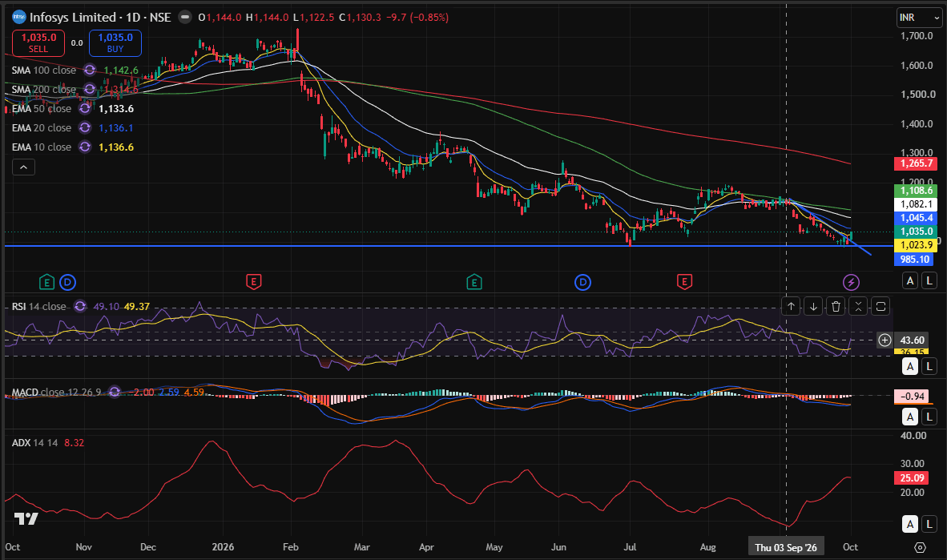Collapse the indicator legend with chevron

(x=23, y=167)
